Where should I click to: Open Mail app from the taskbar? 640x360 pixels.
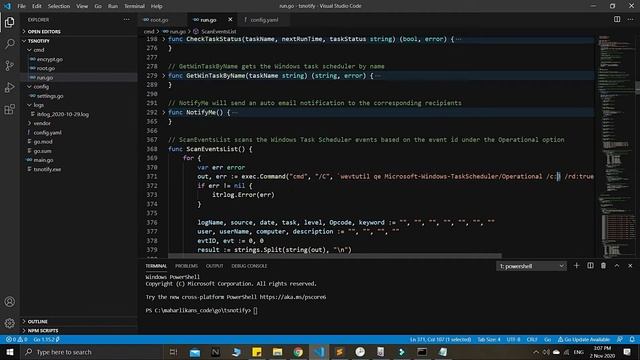coord(195,352)
